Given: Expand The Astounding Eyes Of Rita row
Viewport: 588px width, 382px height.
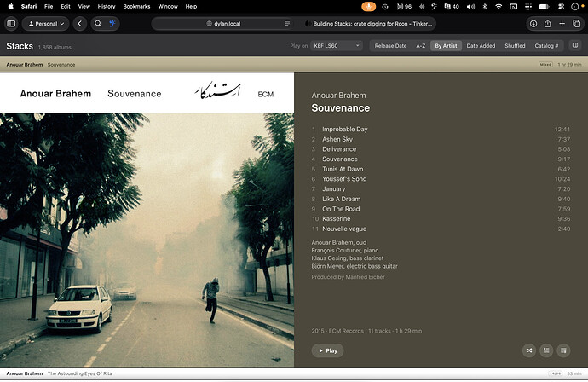Looking at the screenshot, I should tap(294, 373).
